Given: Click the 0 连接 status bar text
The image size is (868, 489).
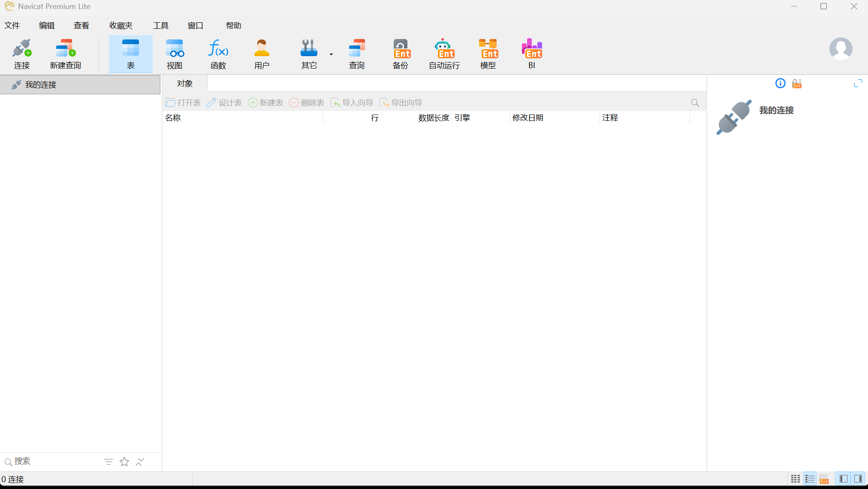Looking at the screenshot, I should [x=12, y=479].
